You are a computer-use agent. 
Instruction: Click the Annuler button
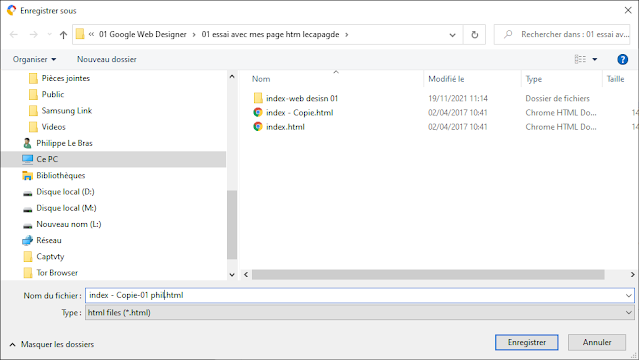point(597,342)
